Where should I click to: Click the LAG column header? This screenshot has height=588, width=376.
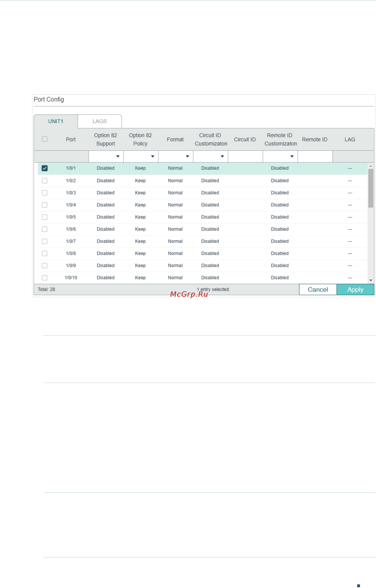click(350, 139)
